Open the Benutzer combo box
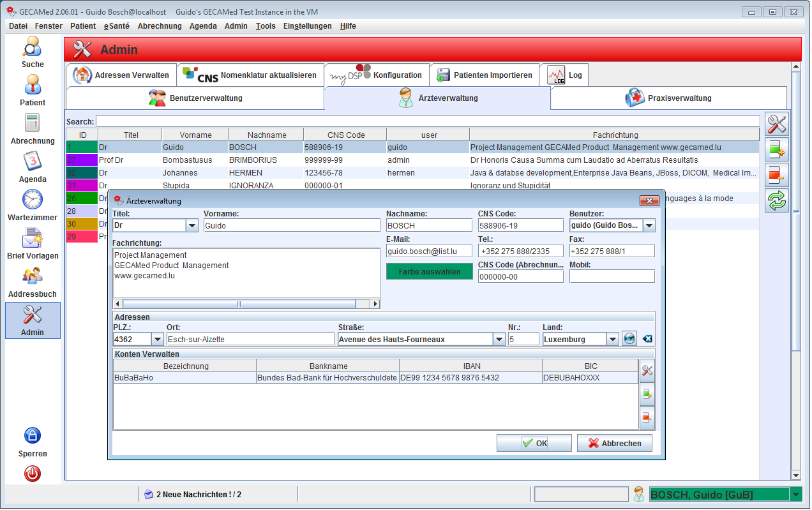Screen dimensions: 812x510 click(x=649, y=225)
